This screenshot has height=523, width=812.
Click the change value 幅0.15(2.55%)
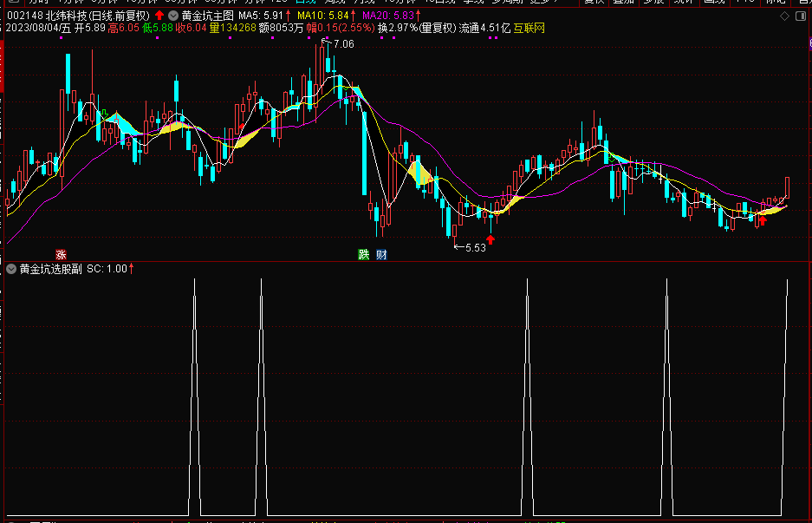click(341, 28)
